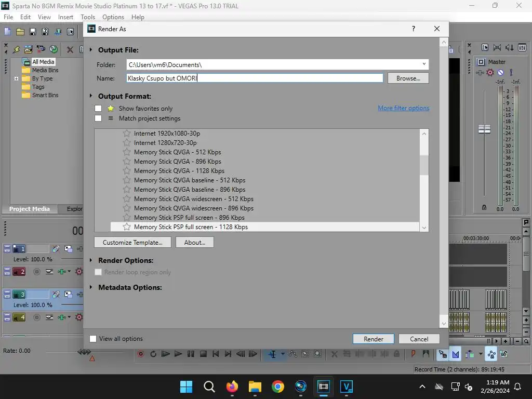Open audio track 2 FX gear icon

coord(79,271)
